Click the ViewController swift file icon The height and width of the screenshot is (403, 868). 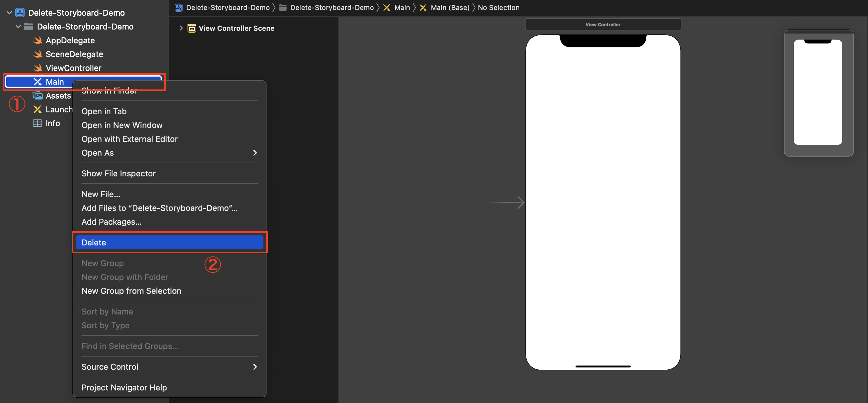(x=38, y=68)
